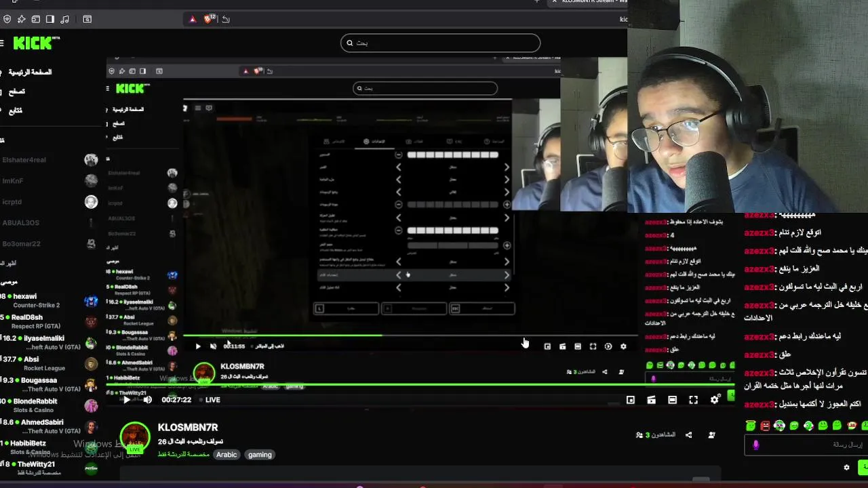868x488 pixels.
Task: Play the nested inner stream video
Action: [x=198, y=346]
